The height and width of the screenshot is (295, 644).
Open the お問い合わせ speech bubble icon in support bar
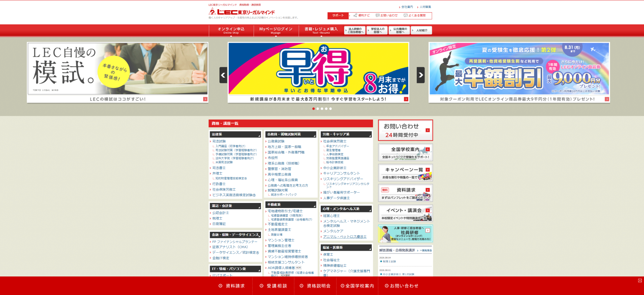(x=377, y=15)
